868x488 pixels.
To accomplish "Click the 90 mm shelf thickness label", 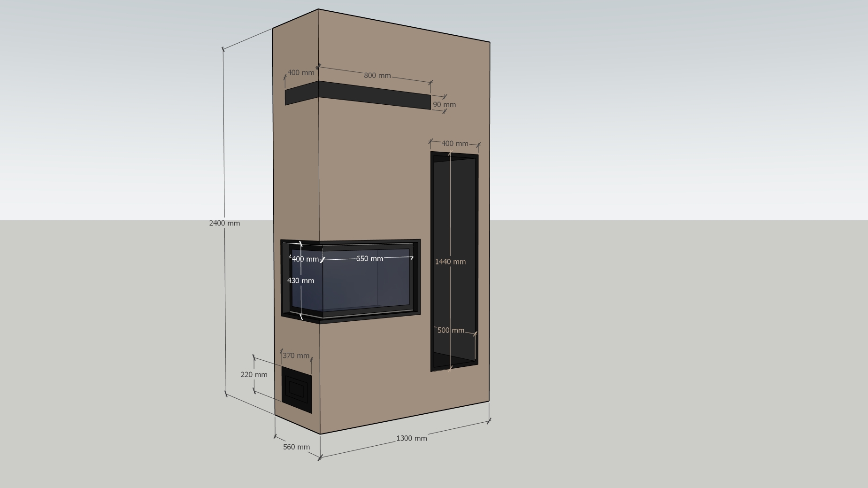I will click(444, 105).
